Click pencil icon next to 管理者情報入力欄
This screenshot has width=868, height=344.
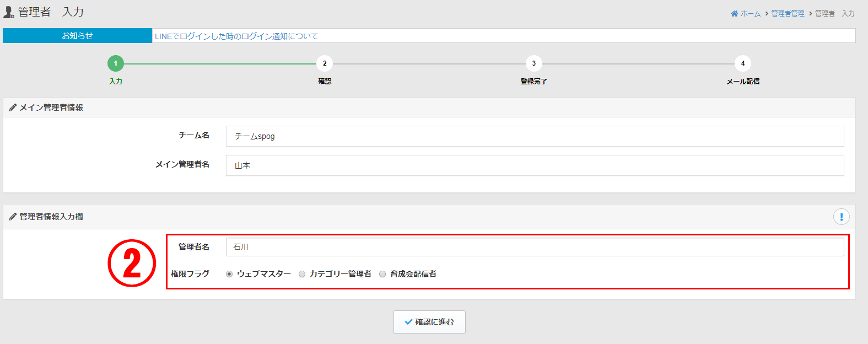13,217
